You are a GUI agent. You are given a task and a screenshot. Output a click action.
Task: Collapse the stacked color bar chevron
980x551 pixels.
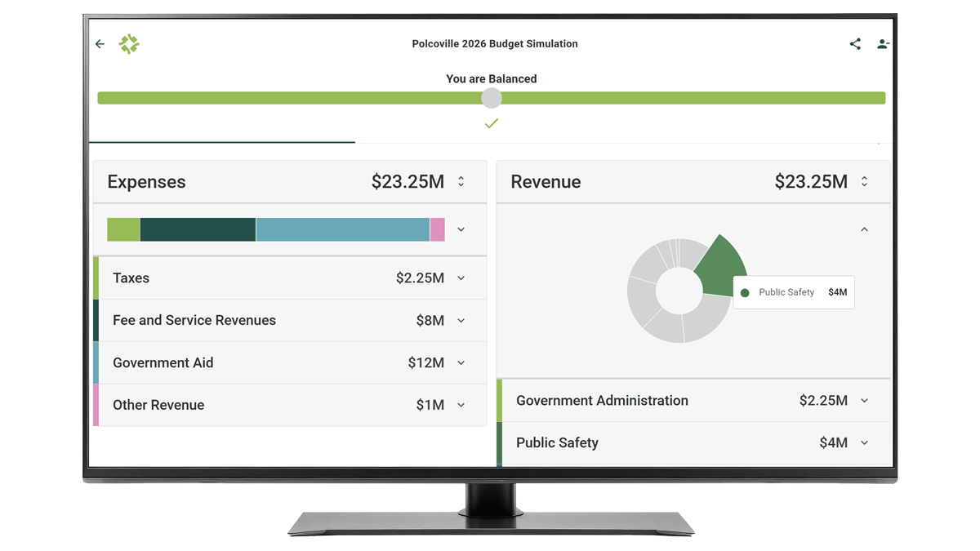coord(461,229)
